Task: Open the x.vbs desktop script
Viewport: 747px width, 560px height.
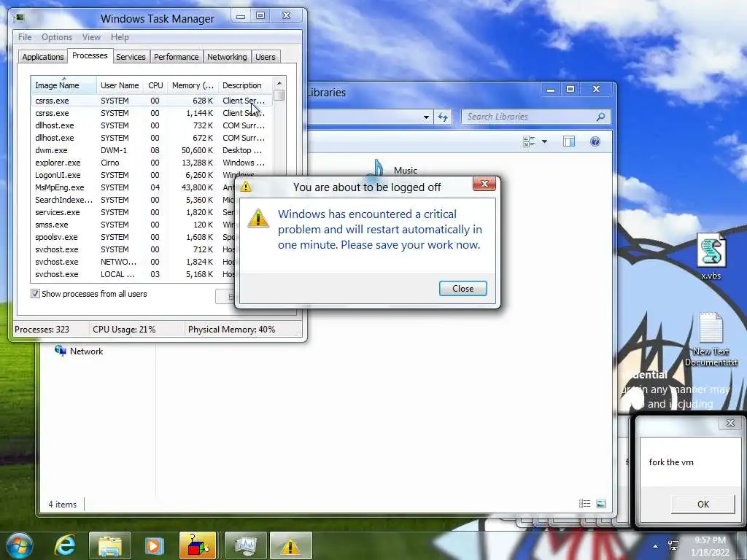Action: click(x=711, y=257)
